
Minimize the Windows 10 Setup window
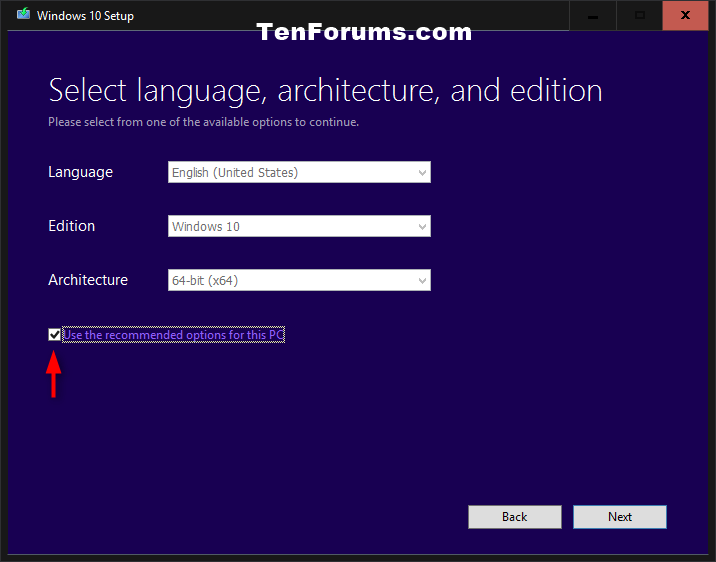(593, 16)
